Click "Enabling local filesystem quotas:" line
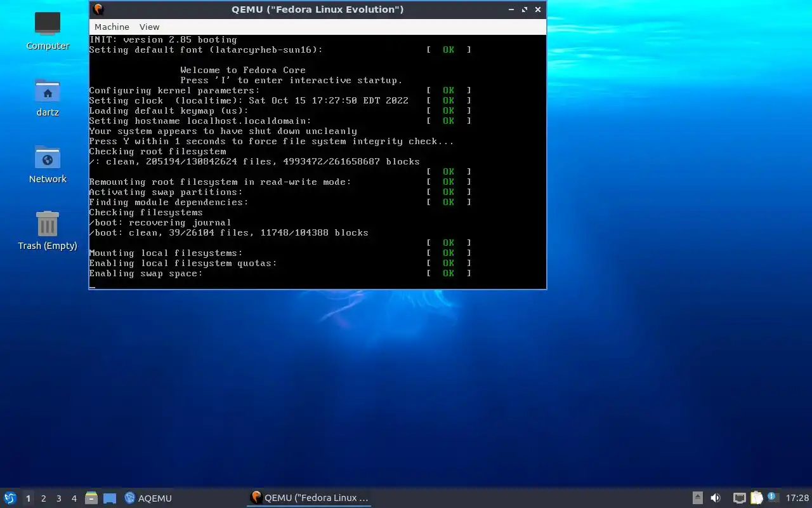 point(183,263)
